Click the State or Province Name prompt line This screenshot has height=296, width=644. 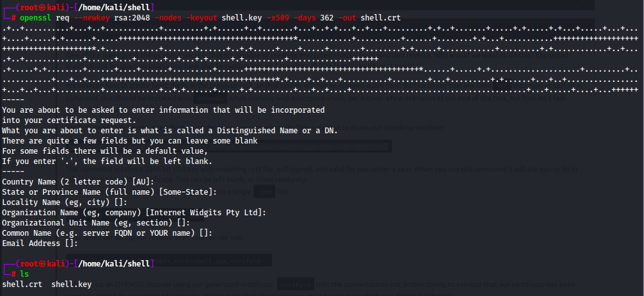[x=109, y=192]
